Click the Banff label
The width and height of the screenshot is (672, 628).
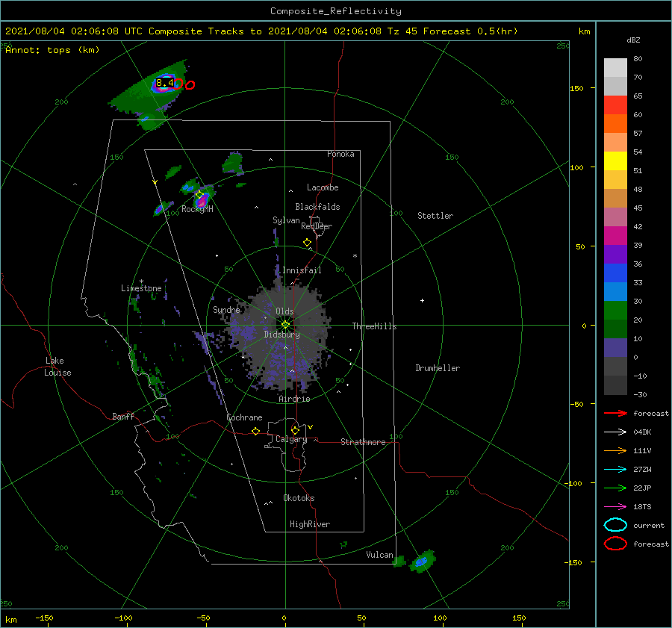[x=123, y=417]
